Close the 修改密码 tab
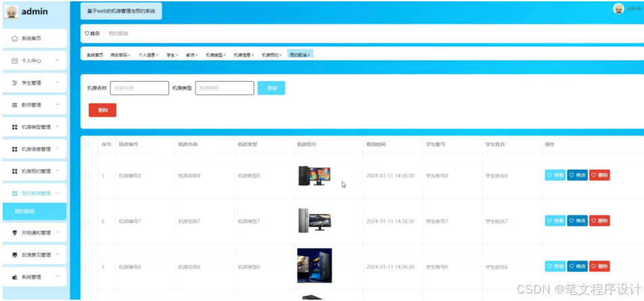 tap(129, 55)
